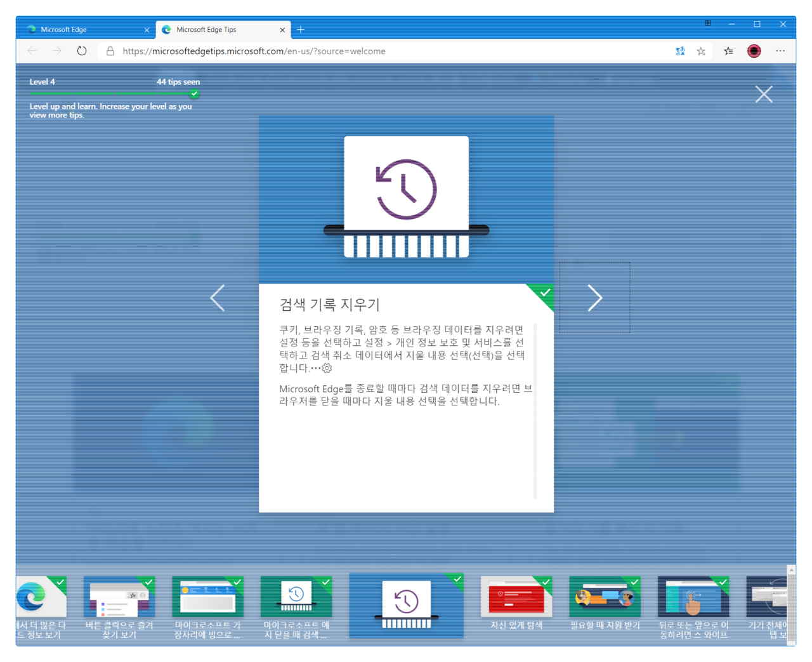
Task: Open a new browser tab
Action: click(x=301, y=29)
